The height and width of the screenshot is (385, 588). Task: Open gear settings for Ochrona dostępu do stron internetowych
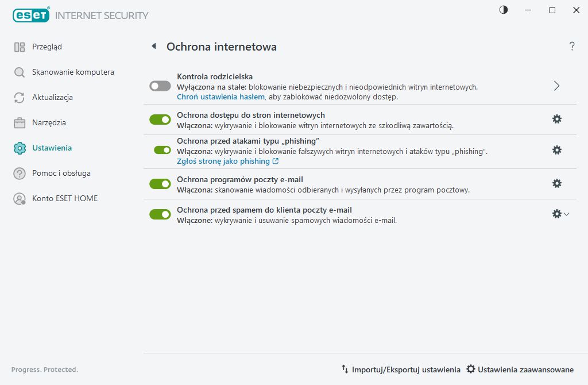pos(556,119)
